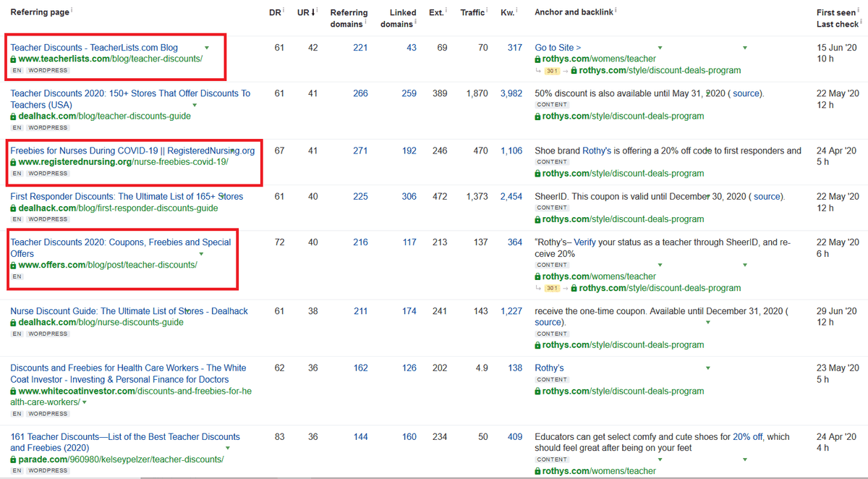Screen dimensions: 868x479
Task: Open Teacher Discounts - TeacherLists.com Blog link
Action: point(94,48)
